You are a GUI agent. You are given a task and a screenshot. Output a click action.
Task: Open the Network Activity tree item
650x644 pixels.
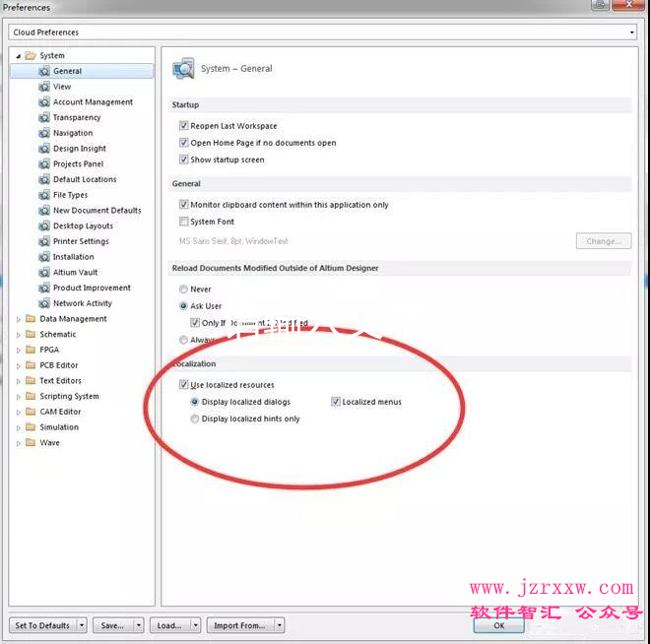click(x=82, y=303)
